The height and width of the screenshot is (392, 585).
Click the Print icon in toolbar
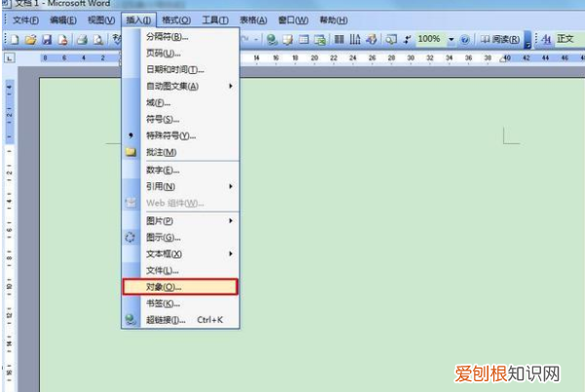click(82, 40)
